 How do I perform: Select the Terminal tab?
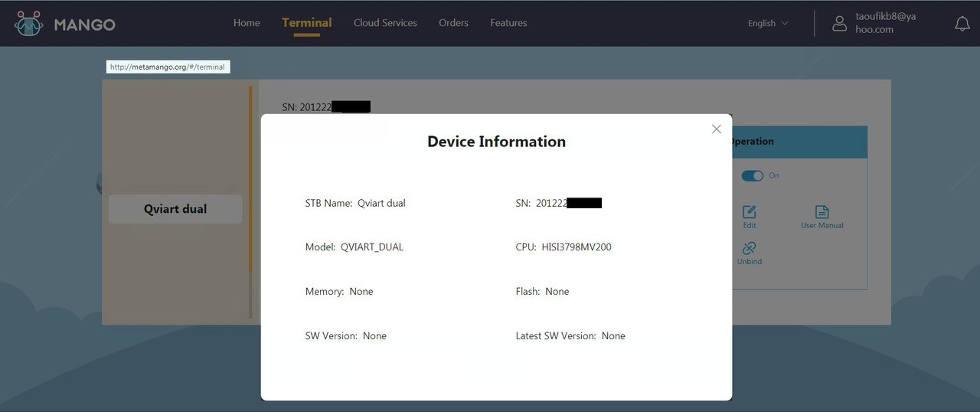click(x=306, y=23)
